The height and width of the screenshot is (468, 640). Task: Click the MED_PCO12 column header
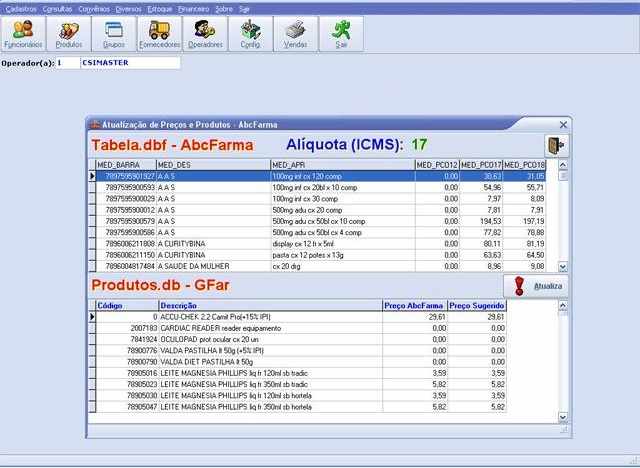coord(438,165)
